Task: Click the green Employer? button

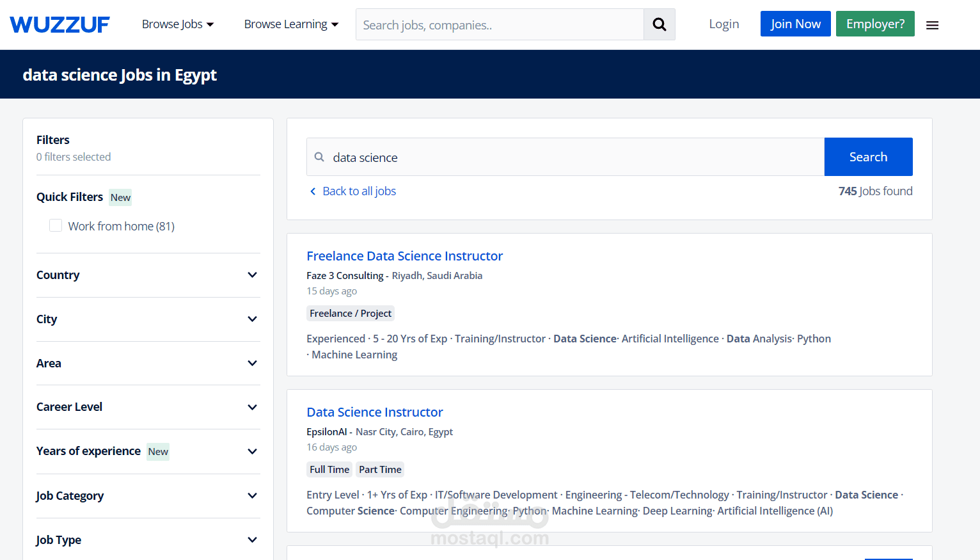Action: tap(874, 24)
